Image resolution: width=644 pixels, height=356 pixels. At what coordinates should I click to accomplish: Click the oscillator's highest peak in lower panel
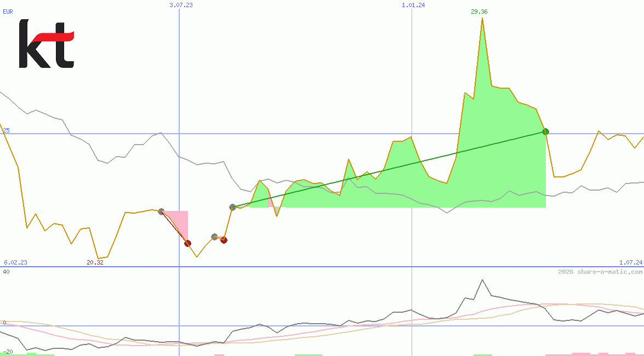click(482, 280)
